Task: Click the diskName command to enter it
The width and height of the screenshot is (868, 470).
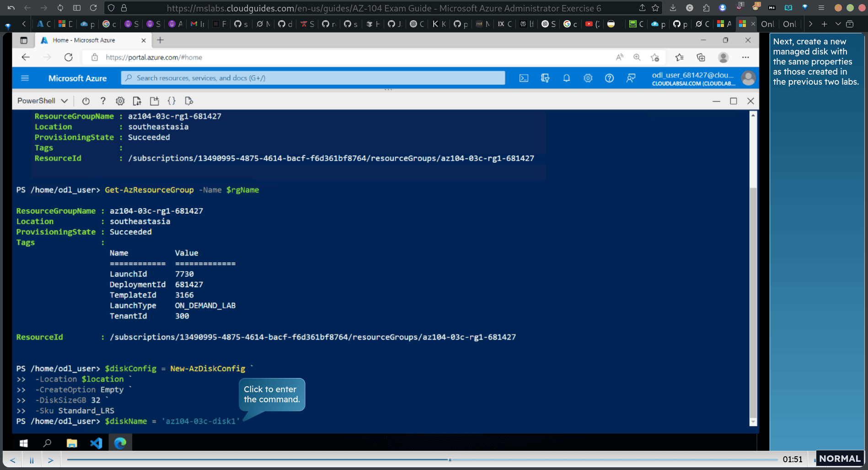Action: pyautogui.click(x=172, y=421)
